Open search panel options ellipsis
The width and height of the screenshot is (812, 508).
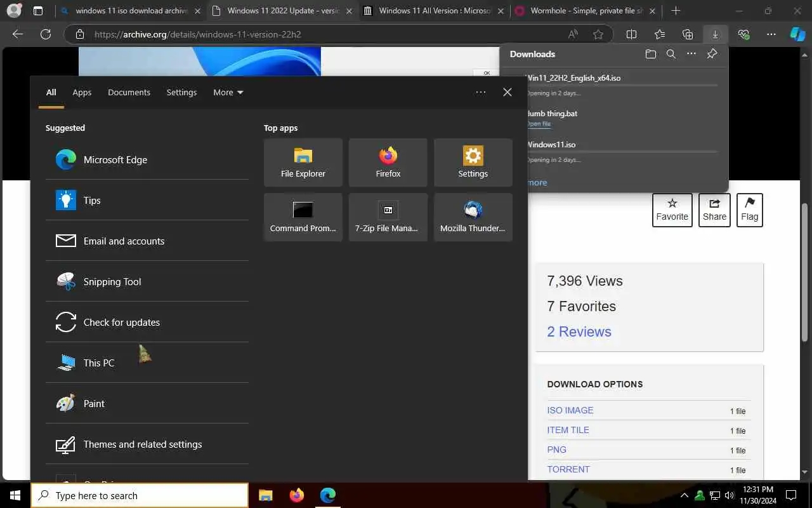[481, 93]
